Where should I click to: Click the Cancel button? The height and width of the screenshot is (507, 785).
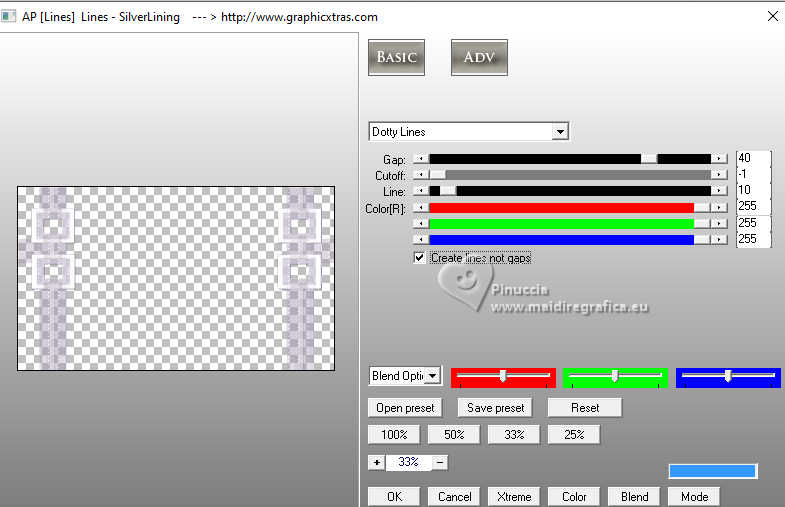tap(454, 496)
